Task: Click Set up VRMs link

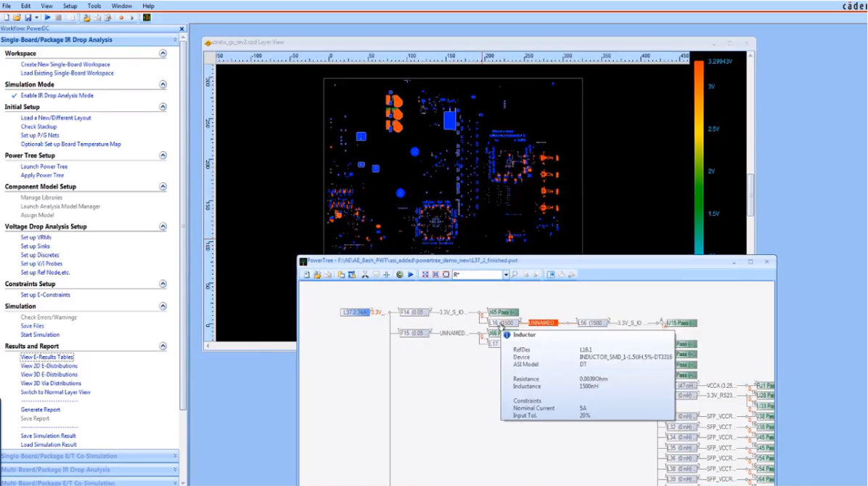Action: pos(36,237)
